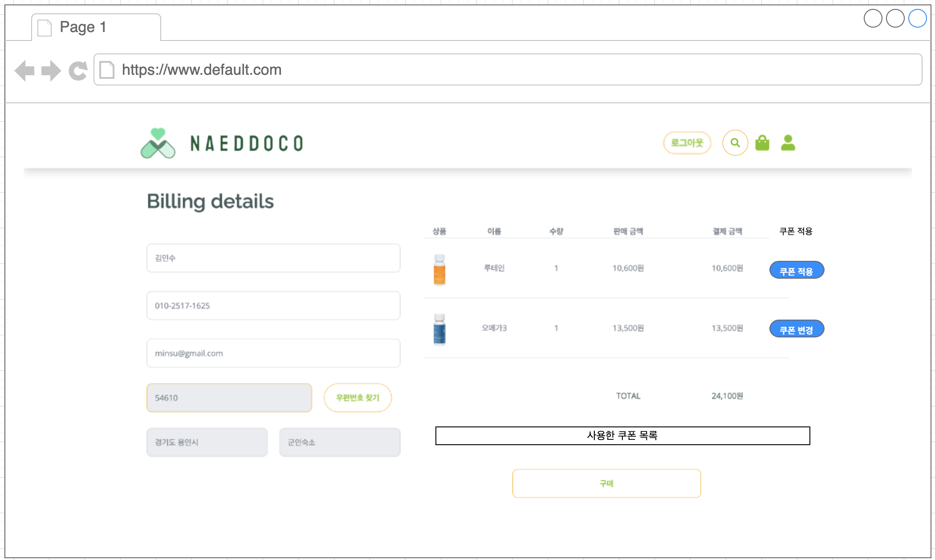Focus the name field containing 김민수
935x560 pixels.
coord(273,258)
